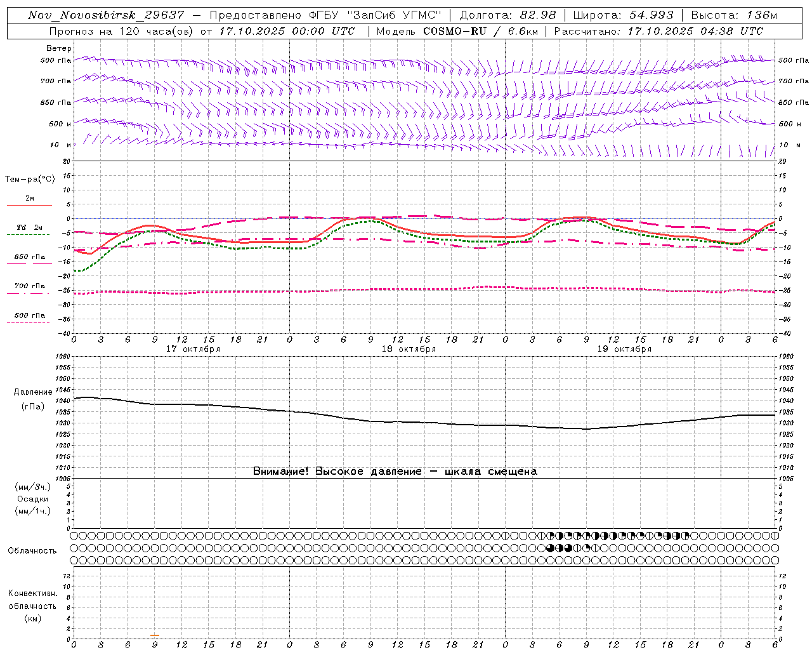Viewport: 812px width, 650px height.
Task: Click the Конвективн. облачность (км) label
Action: pos(33,606)
